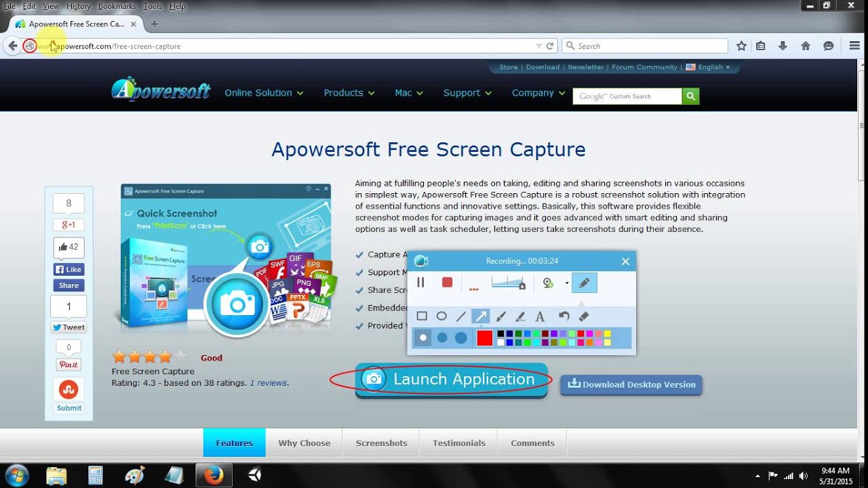The width and height of the screenshot is (868, 488).
Task: Go to Firefox home page icon
Action: pyautogui.click(x=806, y=46)
